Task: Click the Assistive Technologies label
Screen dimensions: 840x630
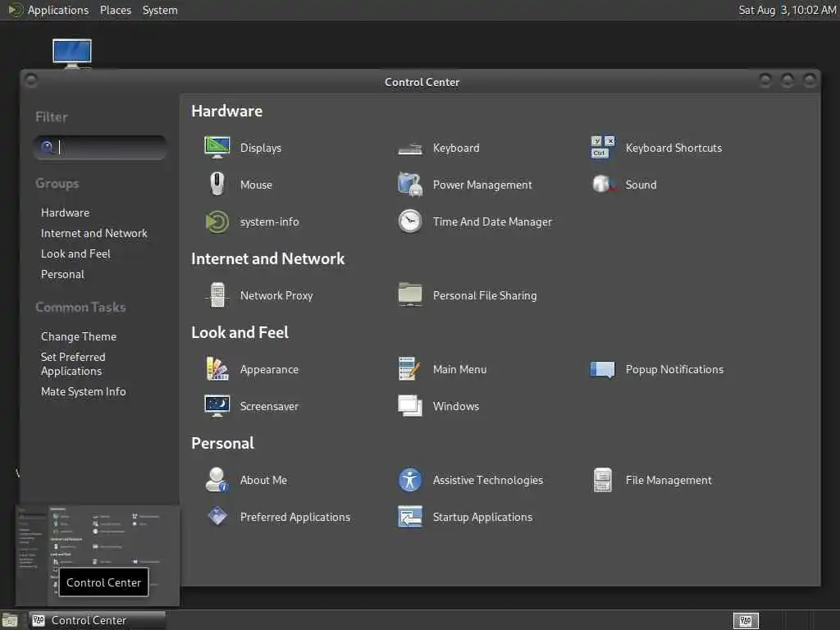Action: click(488, 481)
